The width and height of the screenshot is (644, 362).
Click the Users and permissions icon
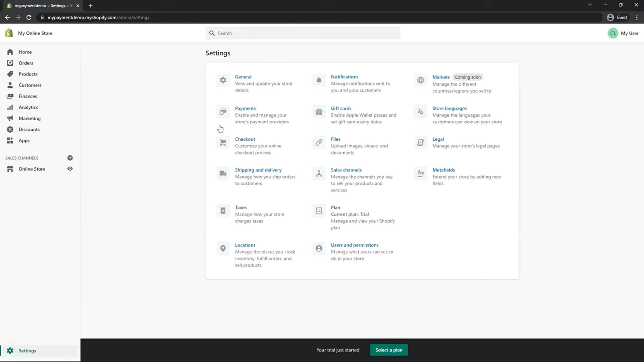click(x=319, y=248)
